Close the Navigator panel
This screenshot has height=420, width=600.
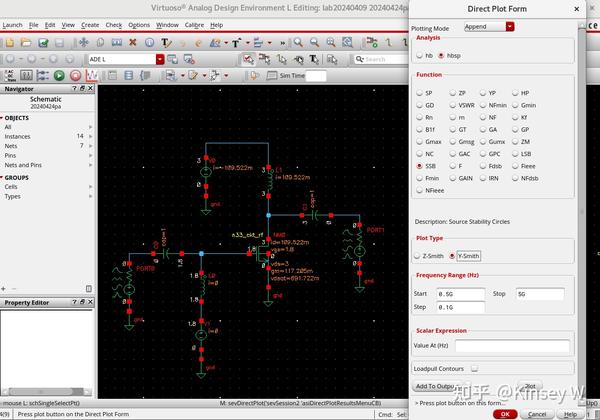coord(90,88)
